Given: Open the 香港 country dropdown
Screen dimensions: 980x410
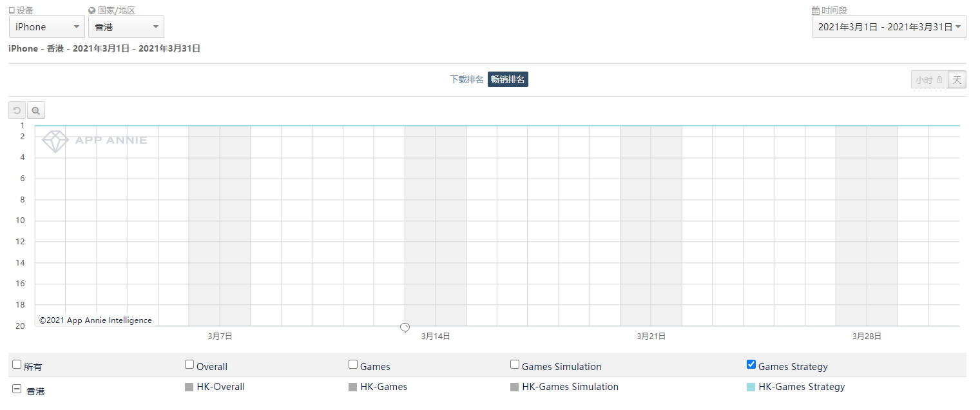Looking at the screenshot, I should click(x=126, y=27).
